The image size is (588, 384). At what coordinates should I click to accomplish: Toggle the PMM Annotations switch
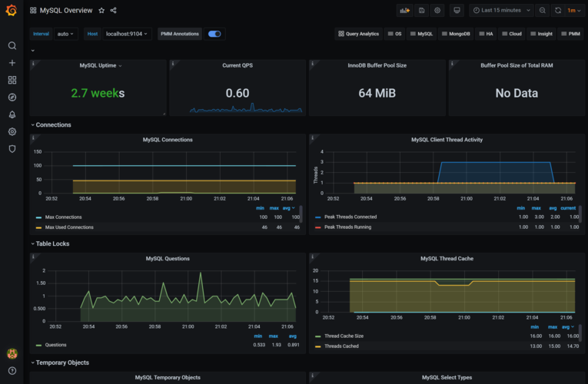(214, 34)
